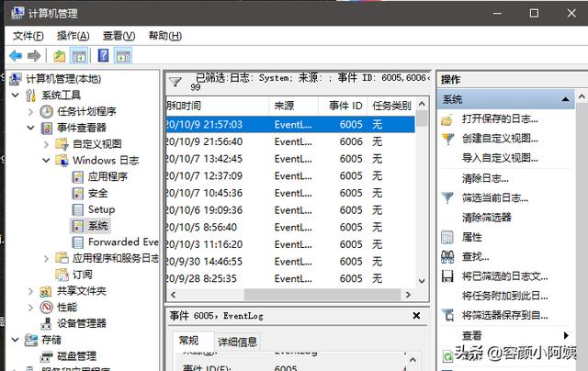The image size is (588, 371).
Task: Expand the 自定义视图 node
Action: click(46, 144)
